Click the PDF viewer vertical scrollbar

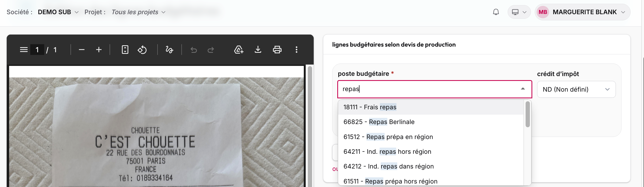point(310,126)
